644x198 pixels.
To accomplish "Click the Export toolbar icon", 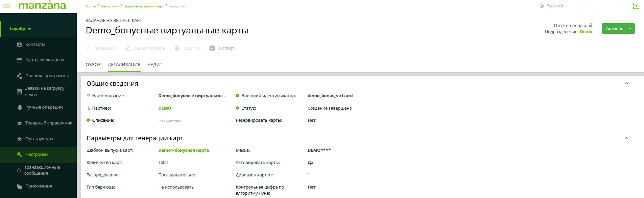I will 212,48.
